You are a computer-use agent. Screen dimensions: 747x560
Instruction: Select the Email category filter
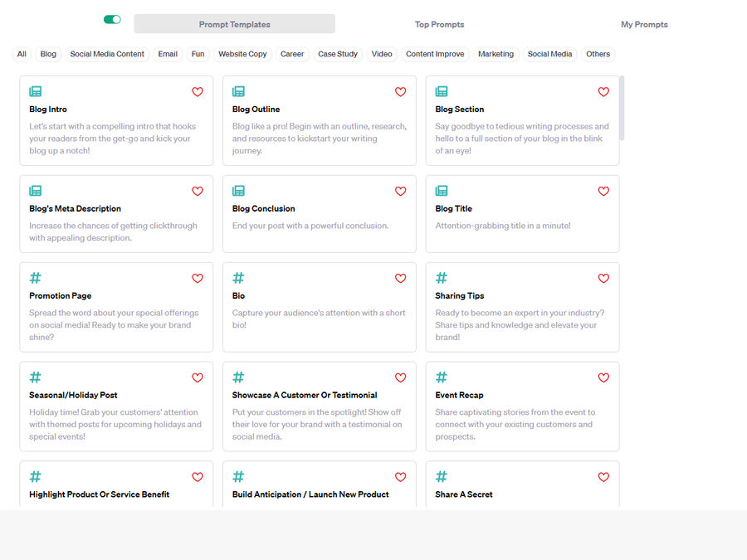tap(168, 54)
